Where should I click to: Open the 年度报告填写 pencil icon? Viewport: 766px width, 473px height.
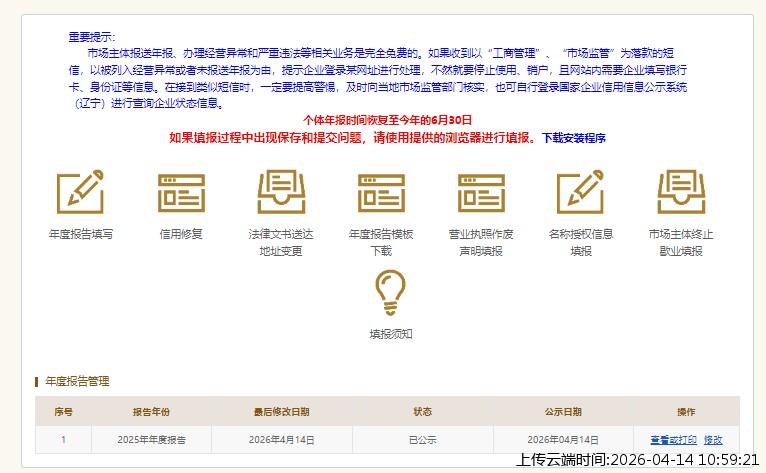pos(81,192)
